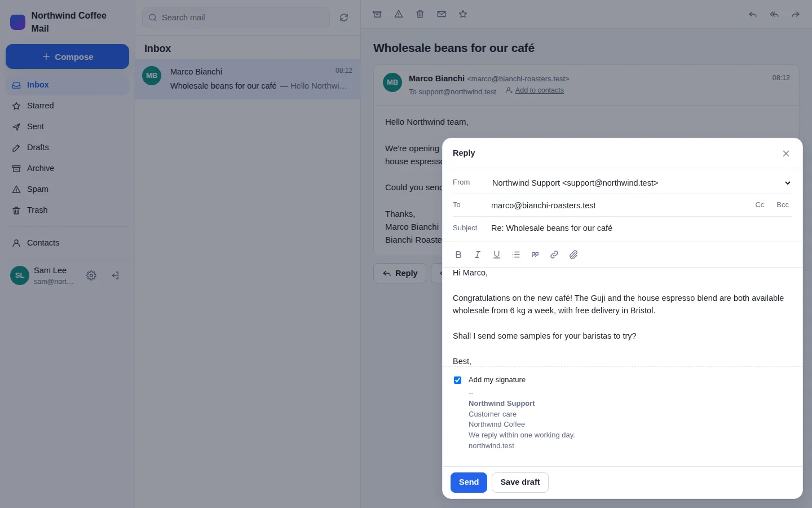Show the Cc field
The width and height of the screenshot is (812, 508).
tap(760, 205)
